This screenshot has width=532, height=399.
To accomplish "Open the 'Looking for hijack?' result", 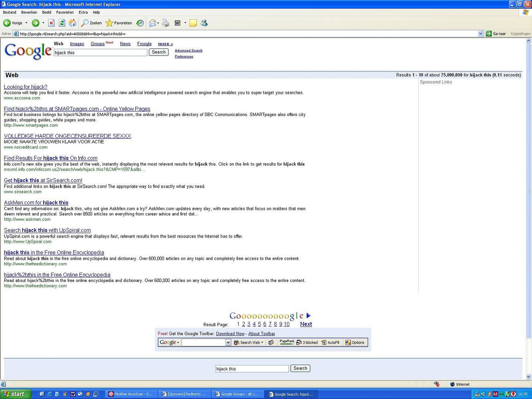I will [x=25, y=87].
